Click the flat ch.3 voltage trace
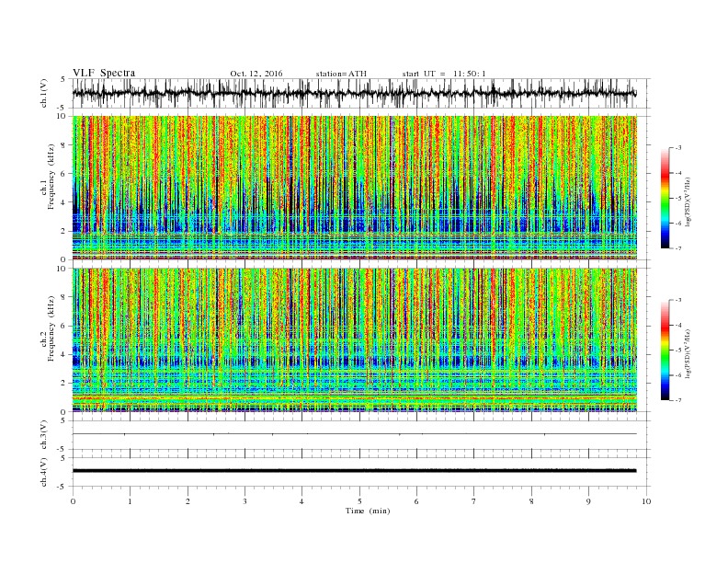728x563 pixels. [354, 434]
